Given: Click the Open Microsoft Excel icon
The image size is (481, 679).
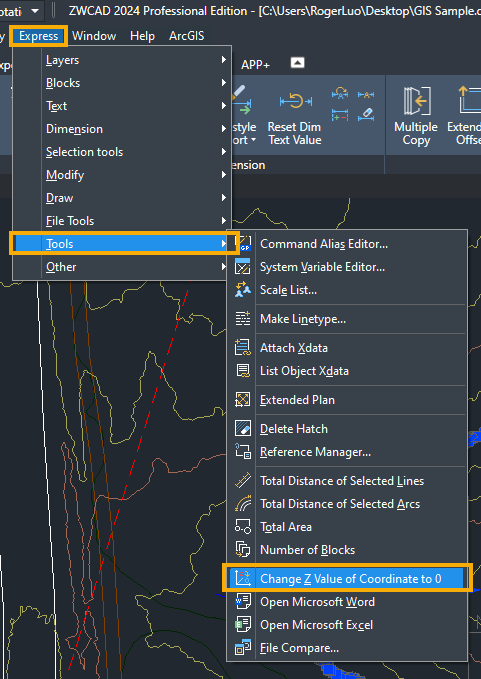Looking at the screenshot, I should 242,624.
